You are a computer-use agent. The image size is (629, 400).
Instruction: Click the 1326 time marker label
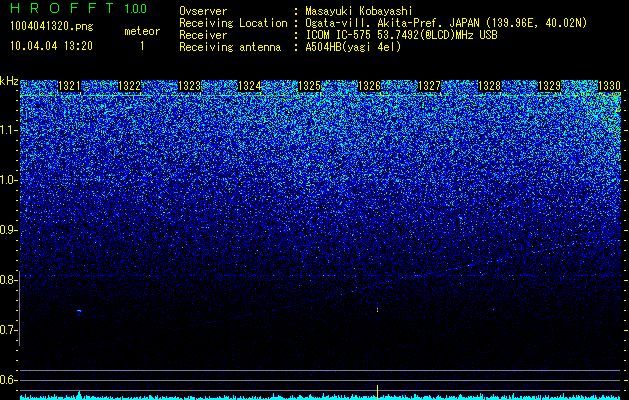tap(369, 86)
